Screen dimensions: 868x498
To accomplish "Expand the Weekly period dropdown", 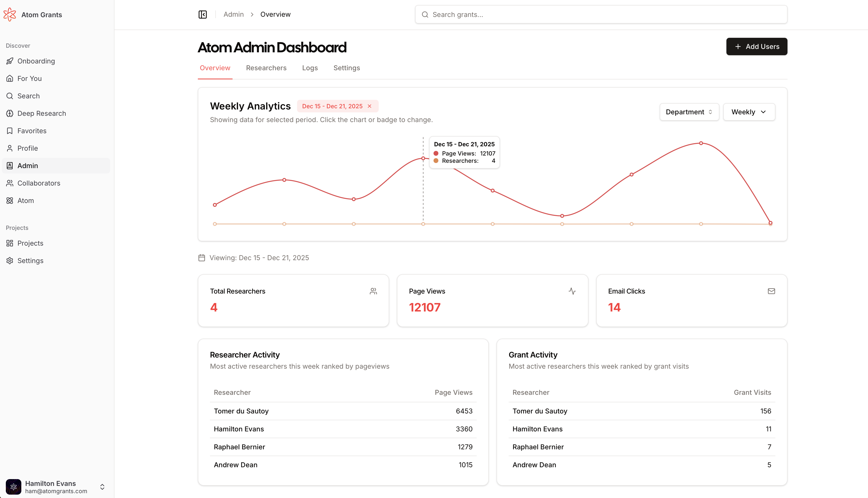I will (748, 112).
